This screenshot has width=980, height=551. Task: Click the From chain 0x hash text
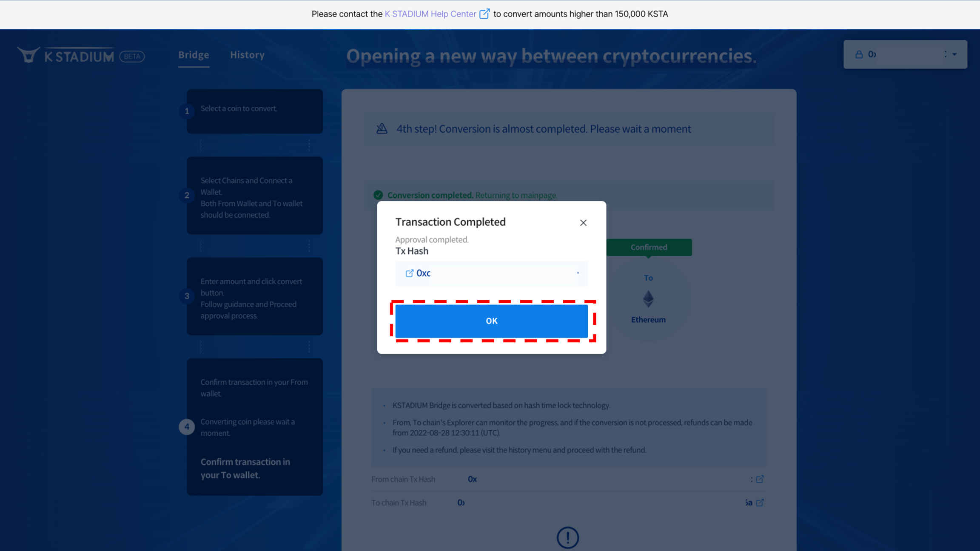point(472,479)
